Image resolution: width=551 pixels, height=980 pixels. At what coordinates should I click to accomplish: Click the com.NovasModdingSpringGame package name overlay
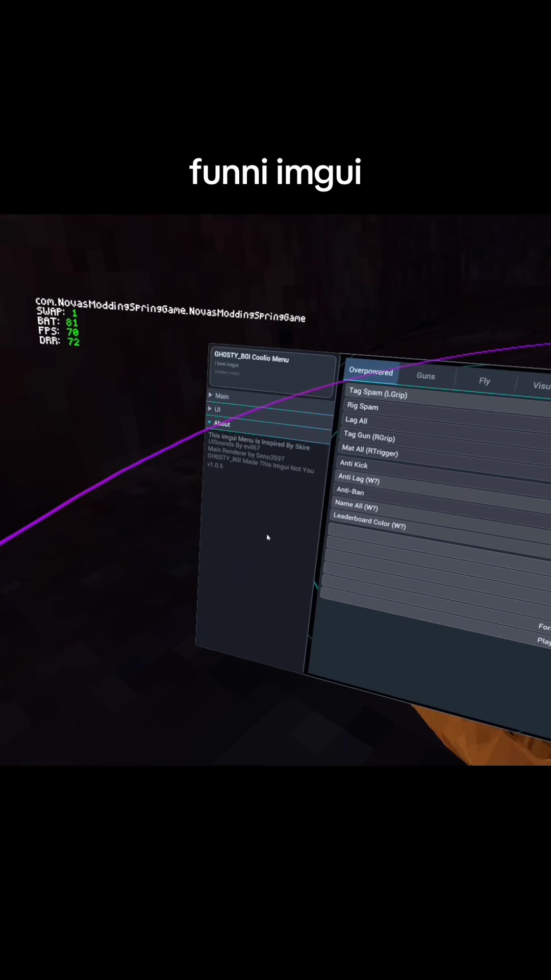click(170, 309)
